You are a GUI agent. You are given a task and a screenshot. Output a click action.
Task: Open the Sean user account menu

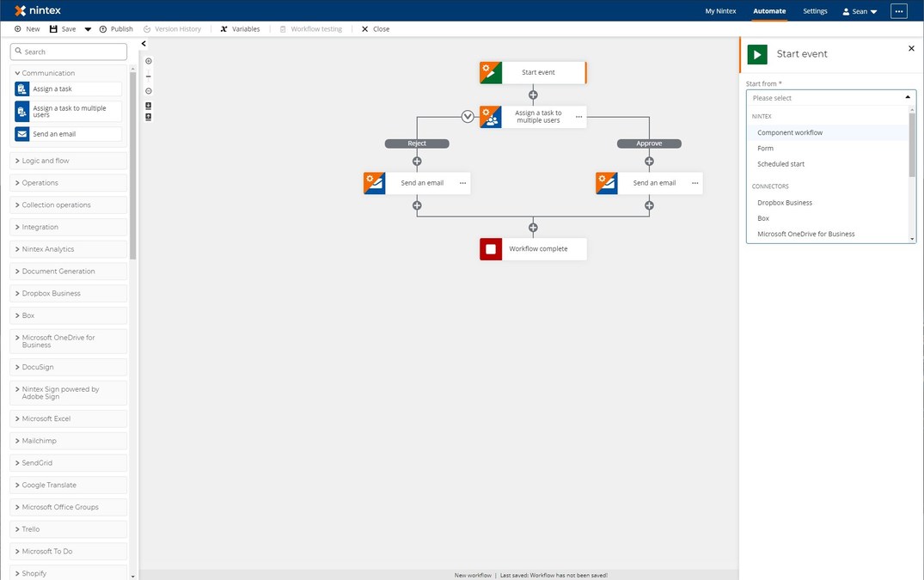[x=860, y=11]
